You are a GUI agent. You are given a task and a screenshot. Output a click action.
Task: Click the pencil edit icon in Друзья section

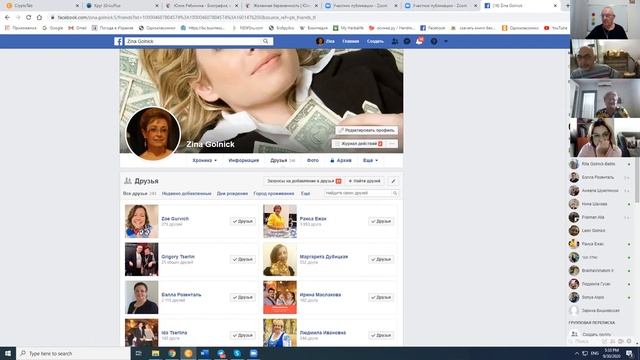(x=393, y=181)
